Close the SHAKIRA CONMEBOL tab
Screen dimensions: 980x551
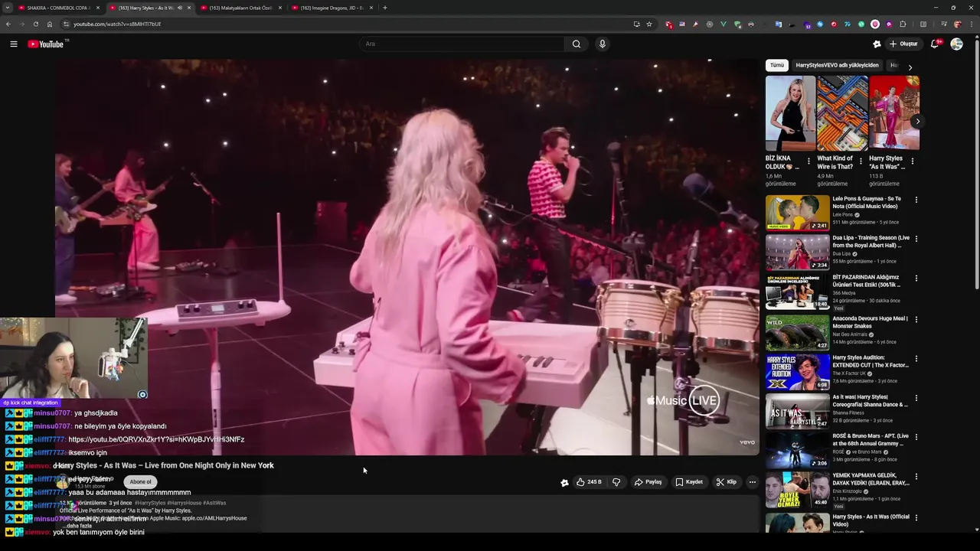(97, 8)
